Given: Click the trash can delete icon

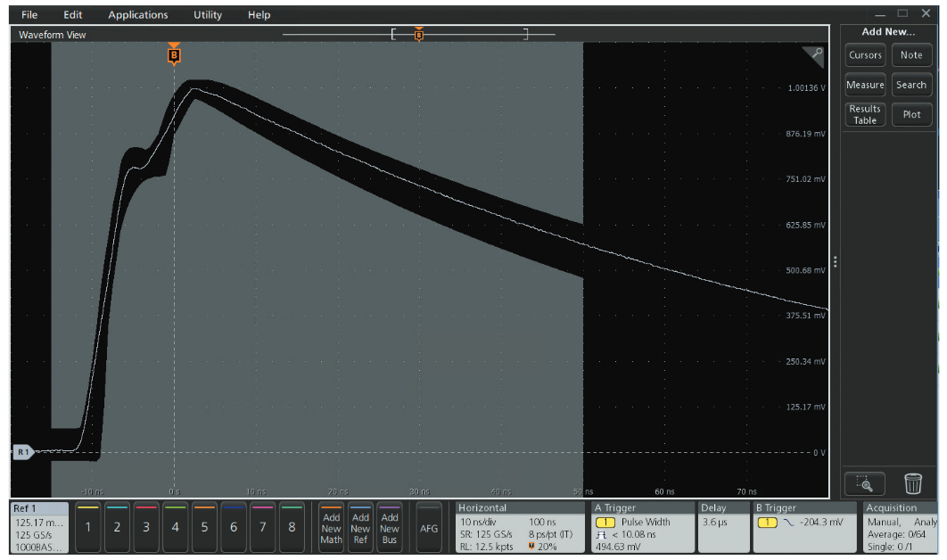Looking at the screenshot, I should point(912,484).
